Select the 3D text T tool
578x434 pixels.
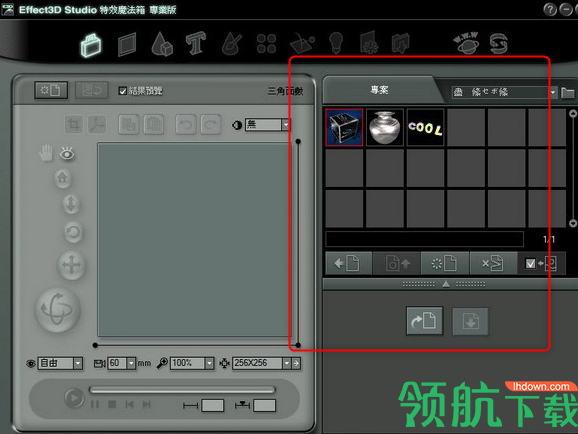pyautogui.click(x=196, y=44)
